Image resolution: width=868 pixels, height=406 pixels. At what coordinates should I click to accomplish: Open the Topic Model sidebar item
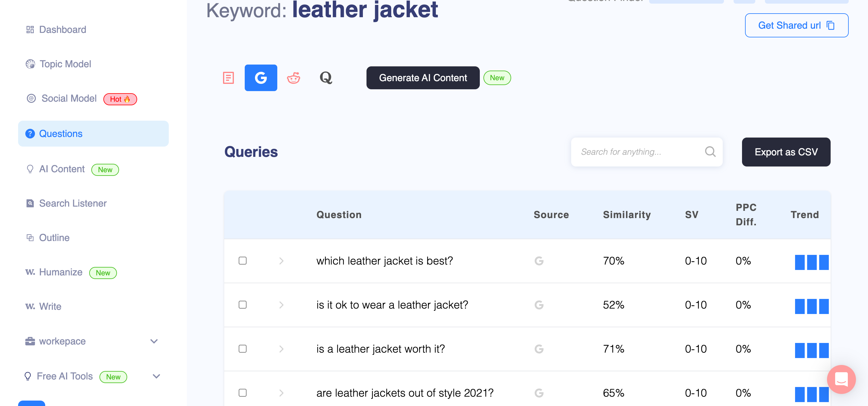pyautogui.click(x=65, y=64)
